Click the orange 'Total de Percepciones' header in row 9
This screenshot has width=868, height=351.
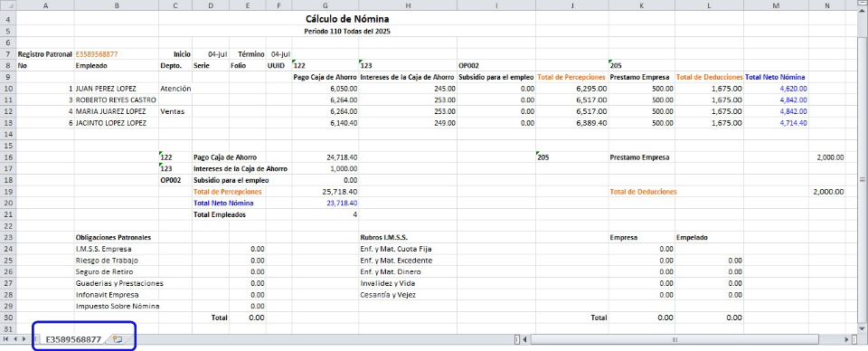tap(571, 77)
